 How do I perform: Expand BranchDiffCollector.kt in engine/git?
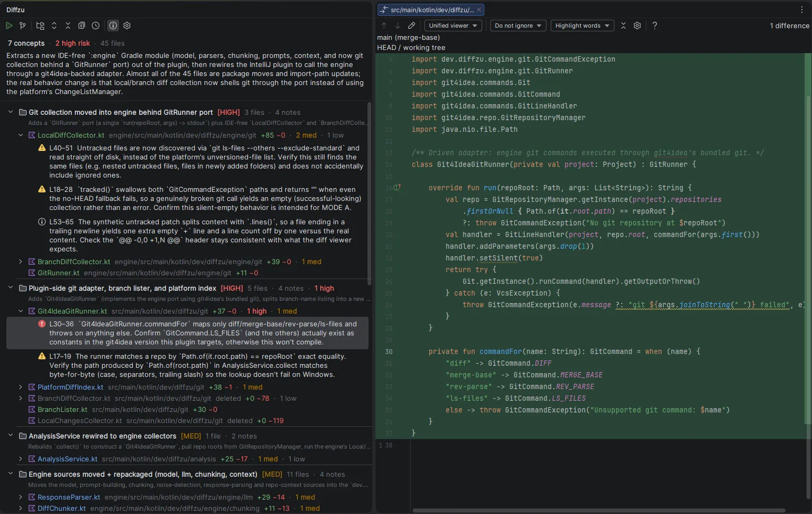click(x=21, y=262)
